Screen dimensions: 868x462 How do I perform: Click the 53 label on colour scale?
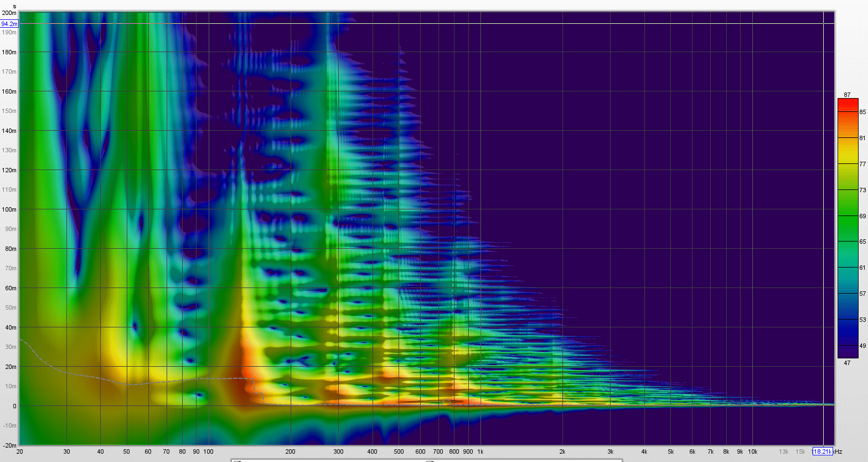point(862,320)
